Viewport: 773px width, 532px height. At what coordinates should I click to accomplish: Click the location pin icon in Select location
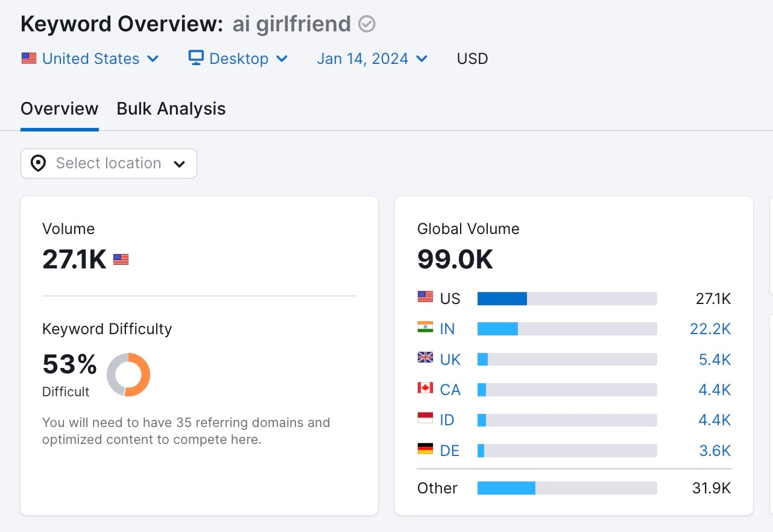38,163
